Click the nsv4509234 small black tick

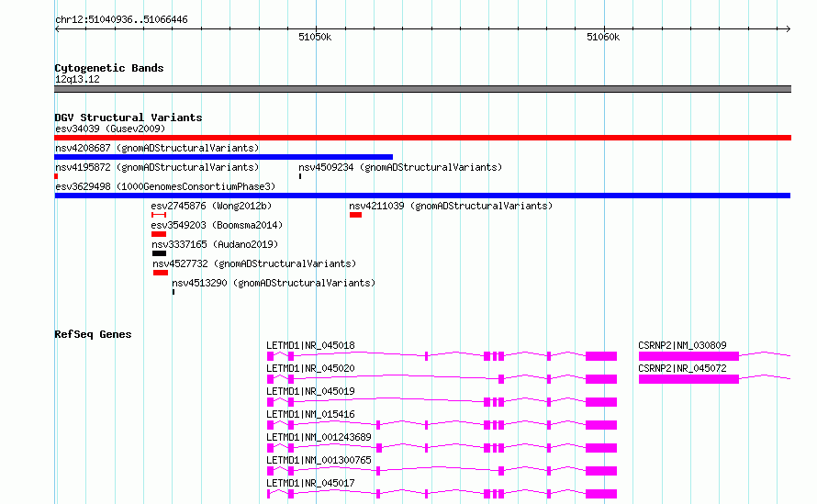300,176
